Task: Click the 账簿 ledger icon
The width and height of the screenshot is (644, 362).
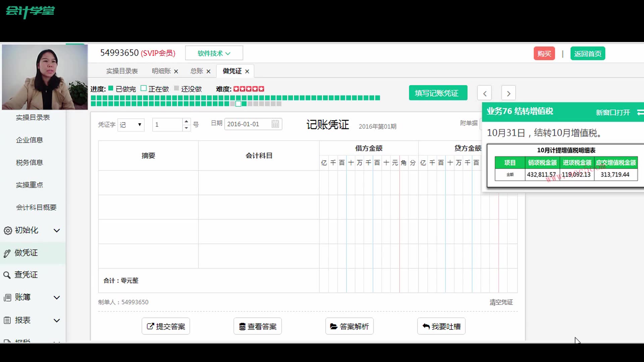Action: (7, 298)
